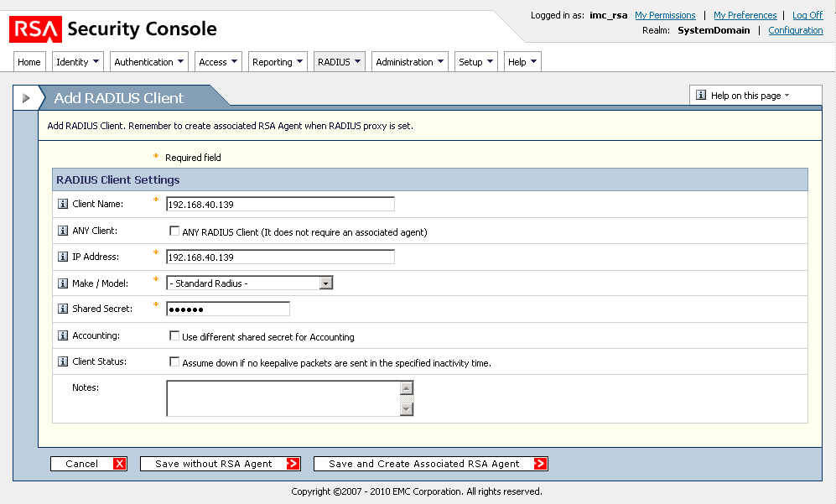Go to the Home tab
This screenshot has height=504, width=836.
coord(29,62)
